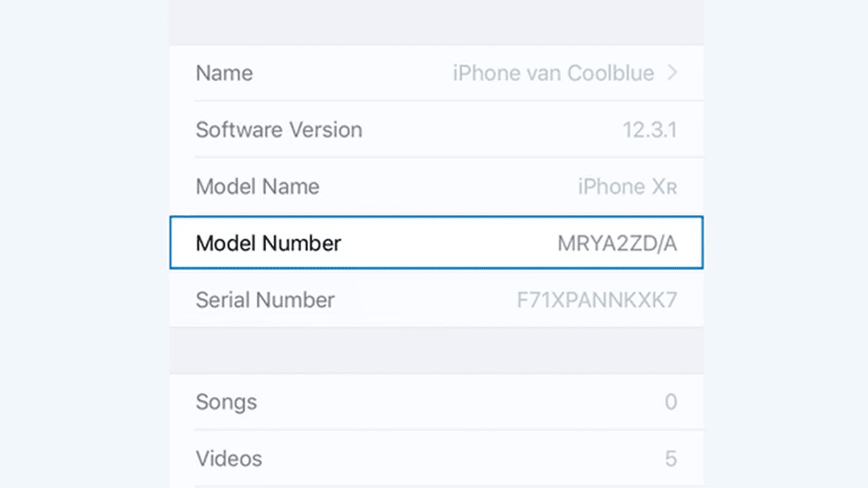This screenshot has width=868, height=488.
Task: Tap the Songs label
Action: click(x=226, y=402)
